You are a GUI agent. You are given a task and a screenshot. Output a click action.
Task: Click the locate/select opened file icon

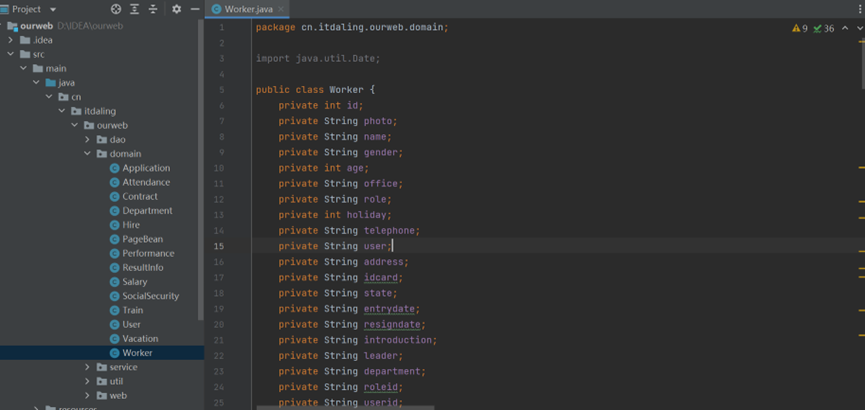(x=116, y=9)
